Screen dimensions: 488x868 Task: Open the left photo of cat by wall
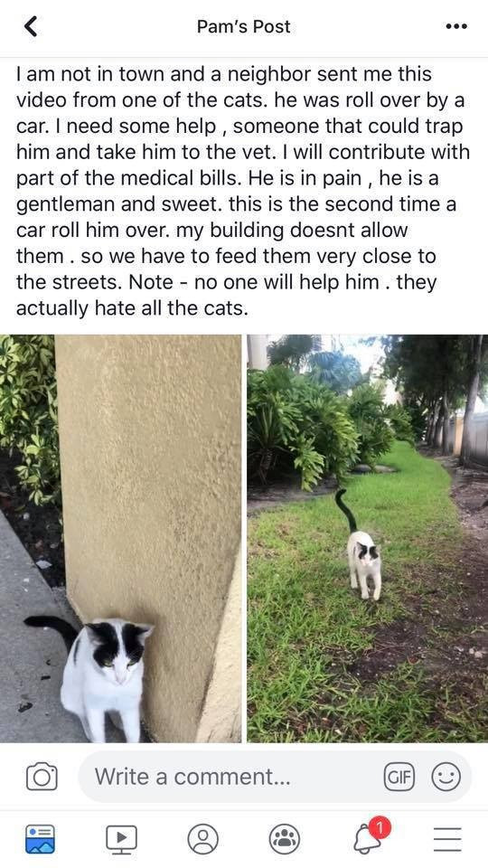[120, 538]
